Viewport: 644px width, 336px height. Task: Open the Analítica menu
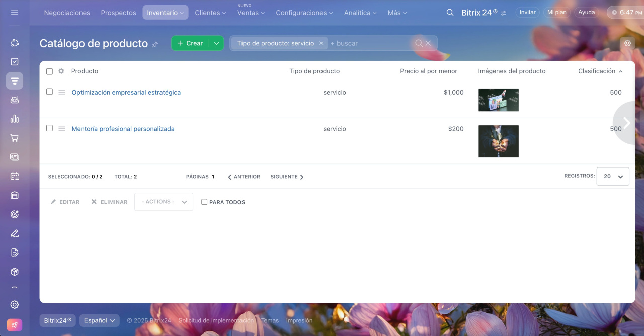point(360,13)
